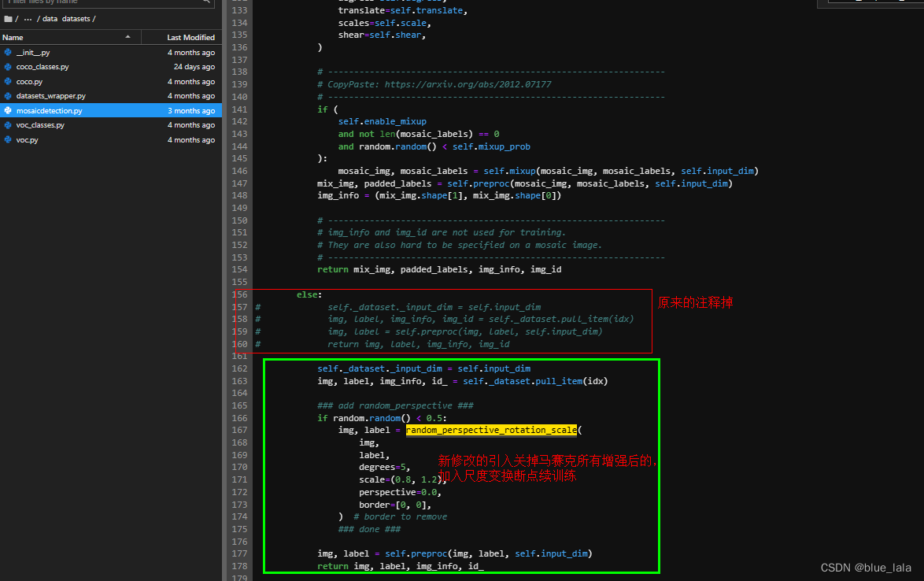Viewport: 924px width, 581px height.
Task: Click line number 141 in the gutter
Action: 239,109
